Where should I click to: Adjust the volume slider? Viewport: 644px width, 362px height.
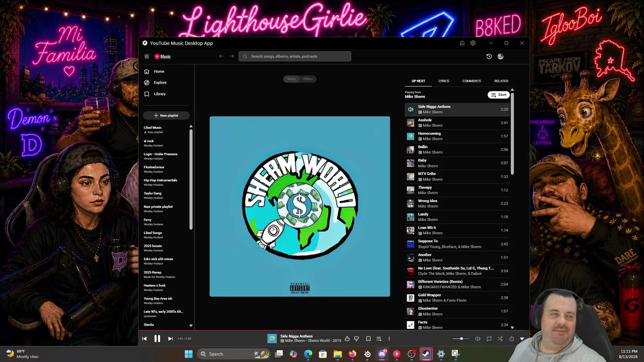tap(460, 339)
